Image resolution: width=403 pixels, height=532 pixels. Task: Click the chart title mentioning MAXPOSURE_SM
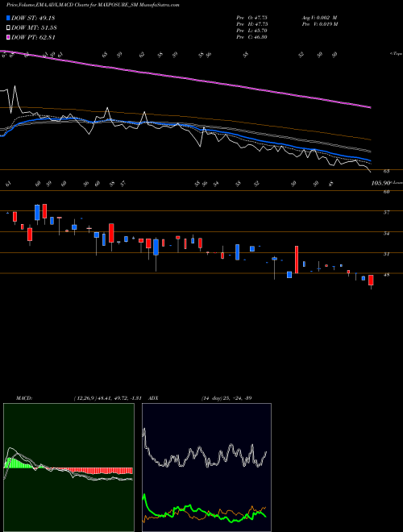coord(93,5)
